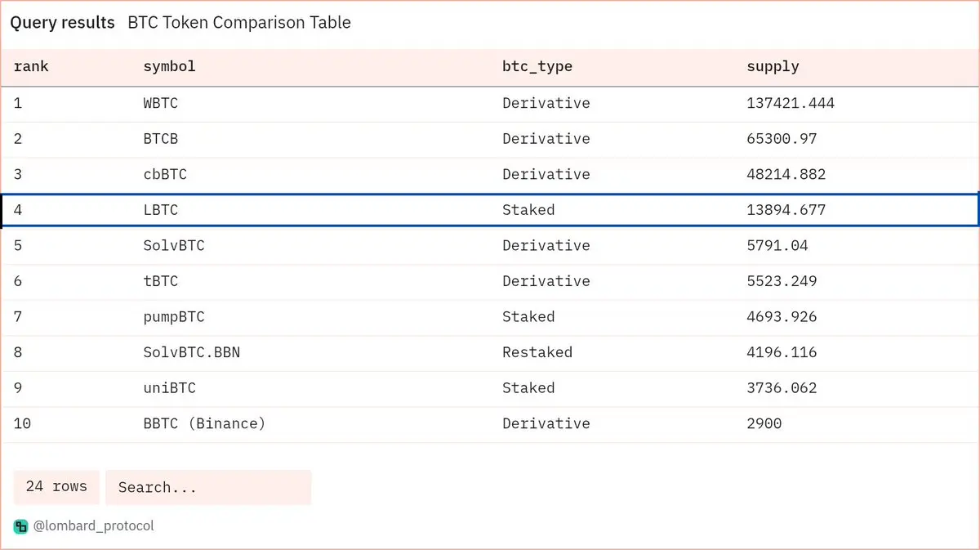The height and width of the screenshot is (550, 980).
Task: Select the rank 4 cell
Action: point(18,210)
